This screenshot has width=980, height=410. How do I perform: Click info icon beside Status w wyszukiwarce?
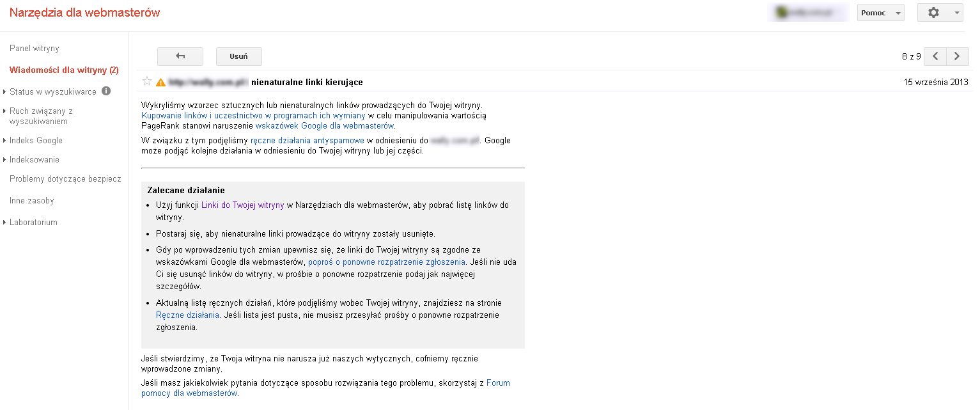(106, 91)
